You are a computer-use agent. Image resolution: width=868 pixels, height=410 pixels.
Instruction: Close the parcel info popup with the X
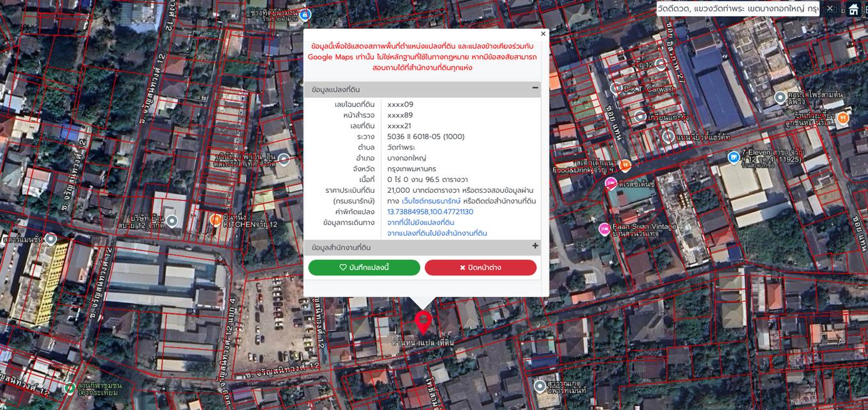543,34
